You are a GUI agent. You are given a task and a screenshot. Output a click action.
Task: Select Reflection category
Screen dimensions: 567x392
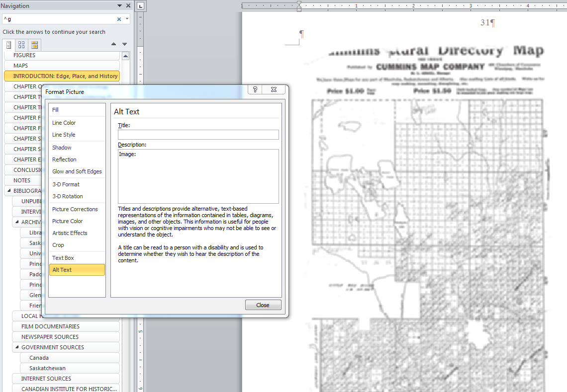click(77, 159)
